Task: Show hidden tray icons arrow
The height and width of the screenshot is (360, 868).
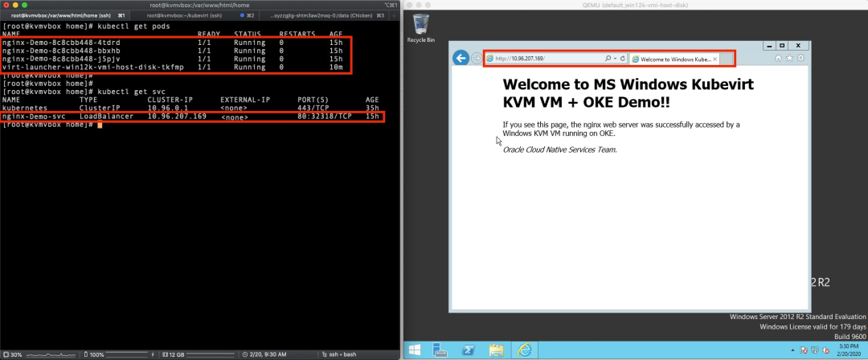Action: (792, 350)
